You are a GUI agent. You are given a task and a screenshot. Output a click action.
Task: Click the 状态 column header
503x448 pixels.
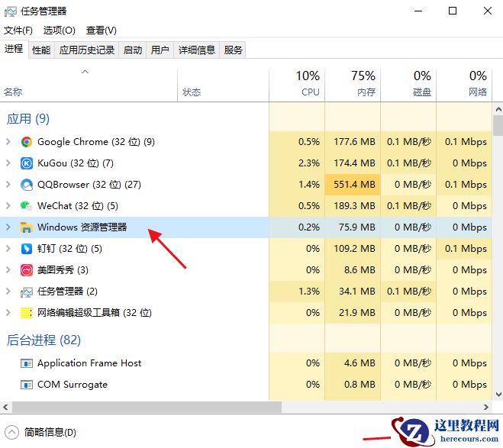point(223,85)
